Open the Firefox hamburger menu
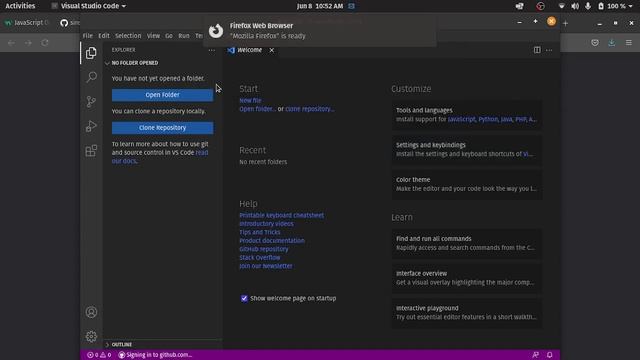This screenshot has width=640, height=360. point(629,42)
